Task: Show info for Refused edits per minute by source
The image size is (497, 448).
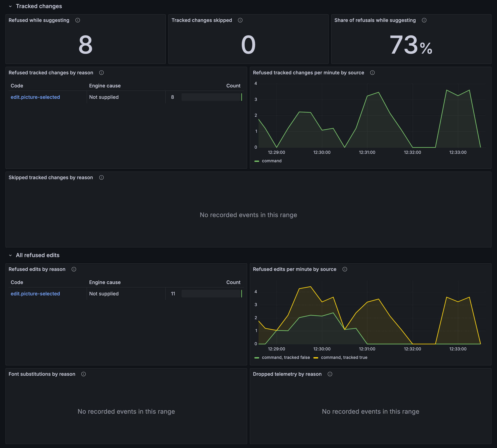Action: coord(345,269)
